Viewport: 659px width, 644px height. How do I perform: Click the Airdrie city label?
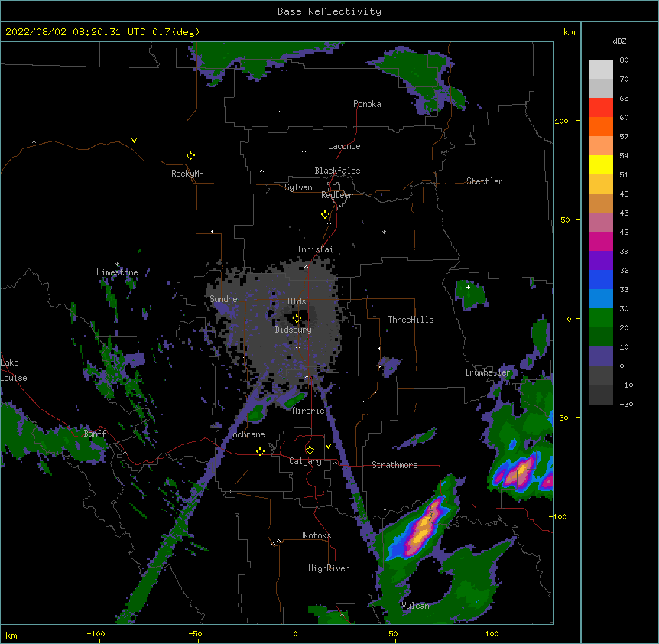[x=308, y=411]
